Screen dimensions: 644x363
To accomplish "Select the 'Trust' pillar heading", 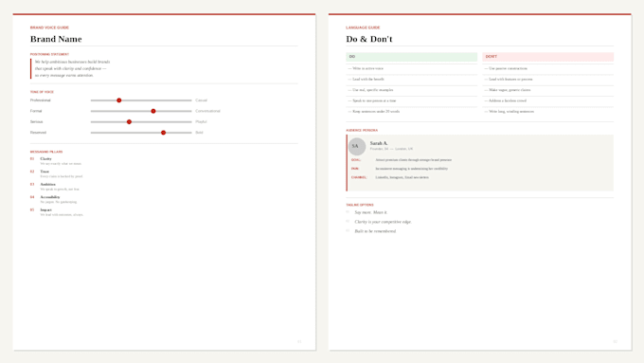I will click(45, 172).
